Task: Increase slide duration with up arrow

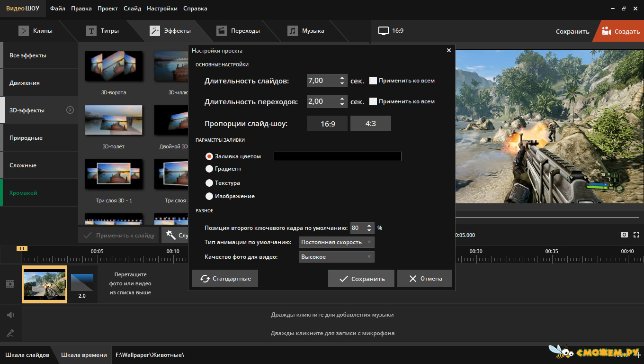Action: (342, 78)
